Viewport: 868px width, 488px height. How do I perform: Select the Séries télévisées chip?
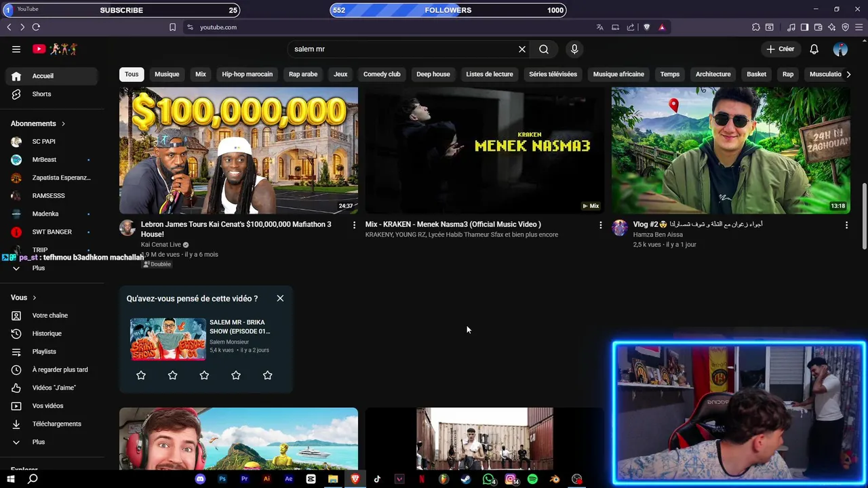(553, 74)
